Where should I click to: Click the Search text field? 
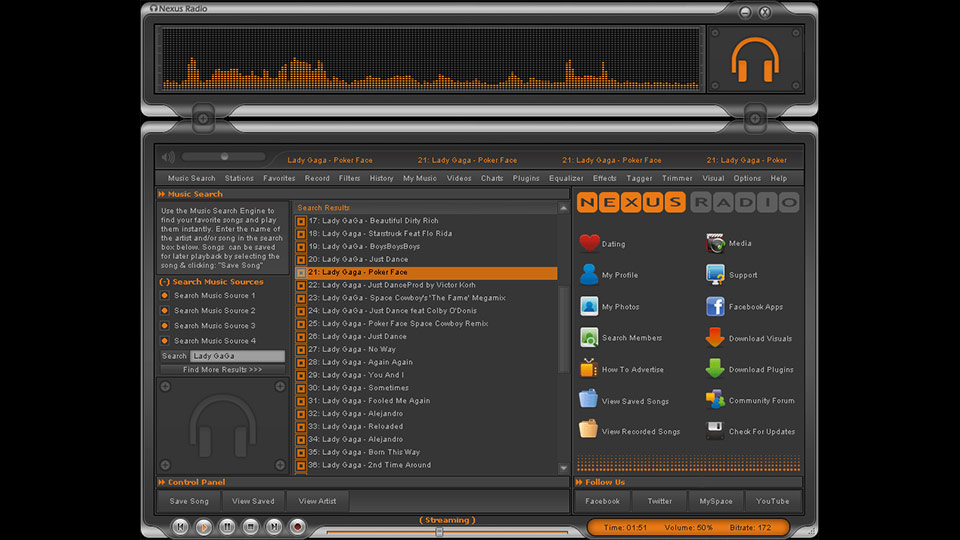237,356
